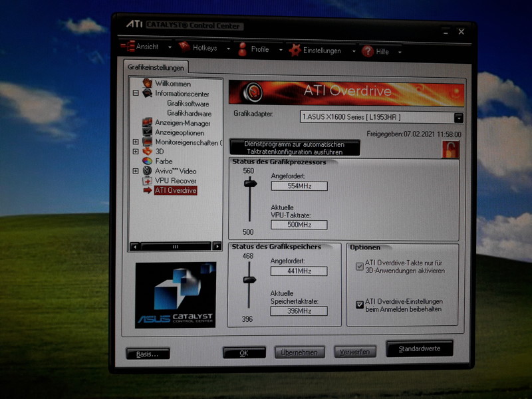532x399 pixels.
Task: Select Anzeigen-Manager in the tree
Action: pos(182,123)
